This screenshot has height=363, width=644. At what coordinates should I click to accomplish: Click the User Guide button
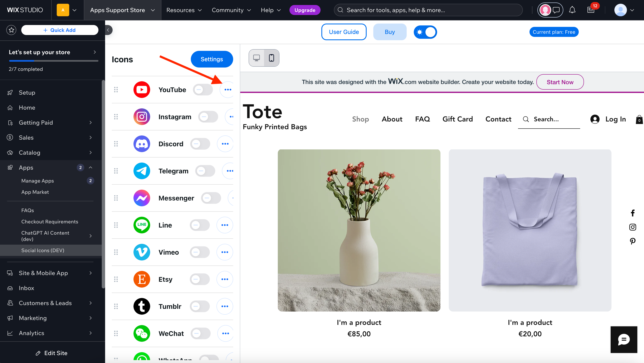344,32
